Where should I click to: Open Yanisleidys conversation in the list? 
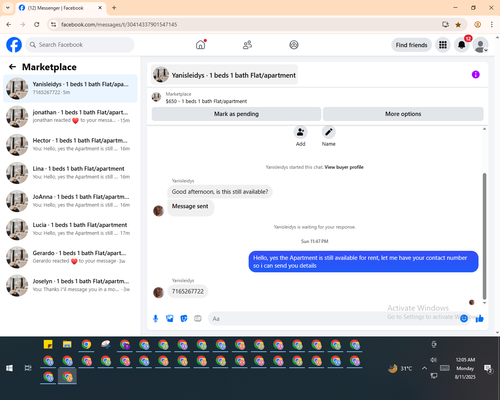click(x=70, y=88)
